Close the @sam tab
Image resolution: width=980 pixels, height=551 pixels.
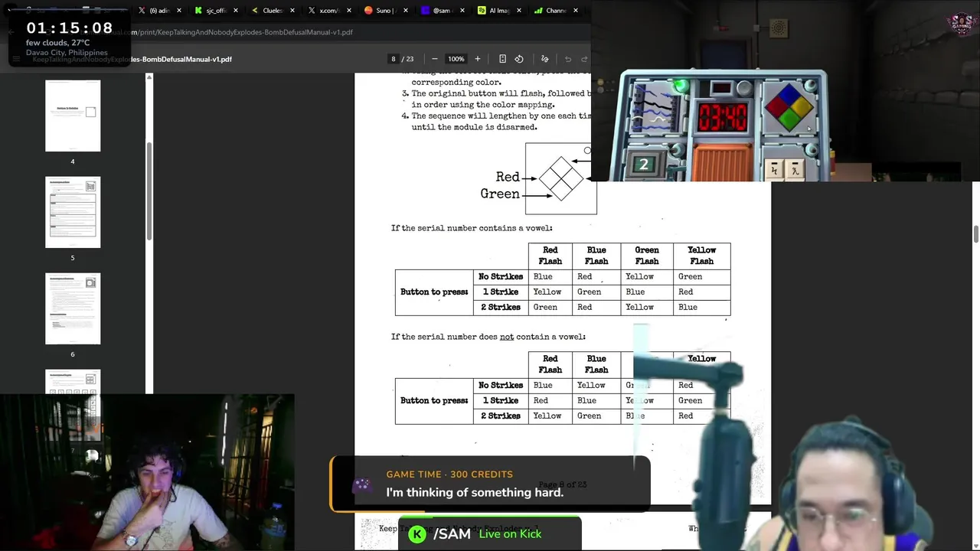(462, 11)
